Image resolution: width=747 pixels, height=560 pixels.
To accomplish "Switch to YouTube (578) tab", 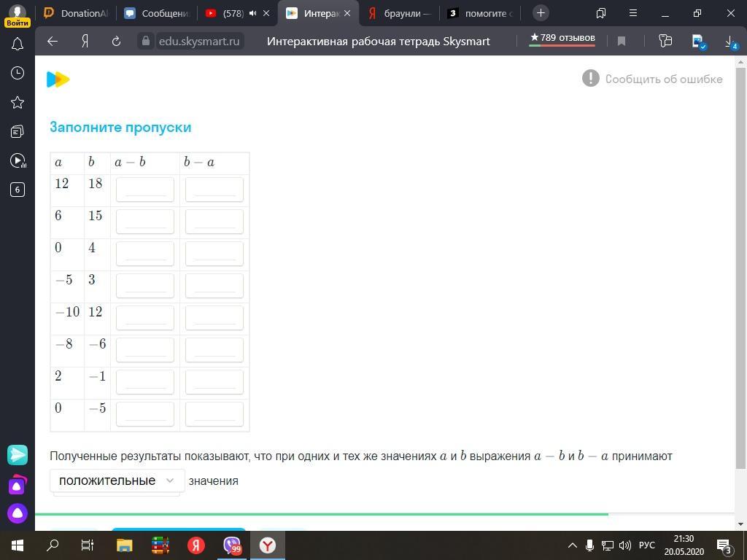I will [231, 13].
